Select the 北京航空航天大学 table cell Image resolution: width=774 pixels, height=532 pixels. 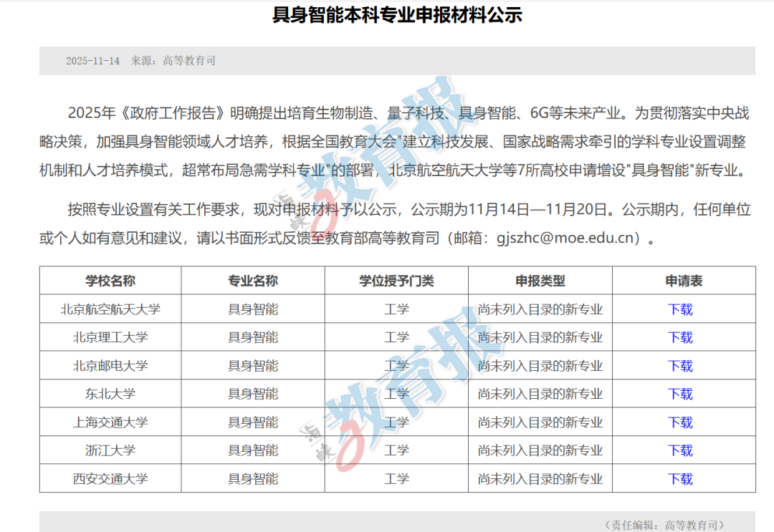pos(110,309)
